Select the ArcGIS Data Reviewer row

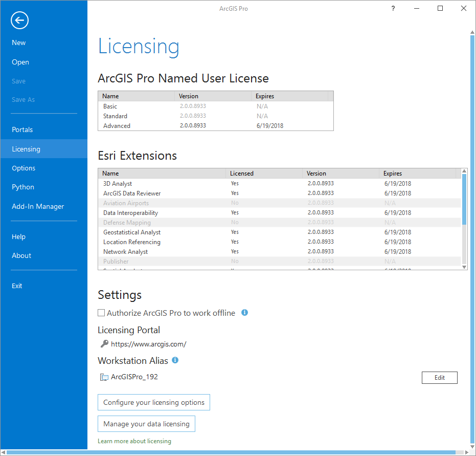(x=280, y=193)
